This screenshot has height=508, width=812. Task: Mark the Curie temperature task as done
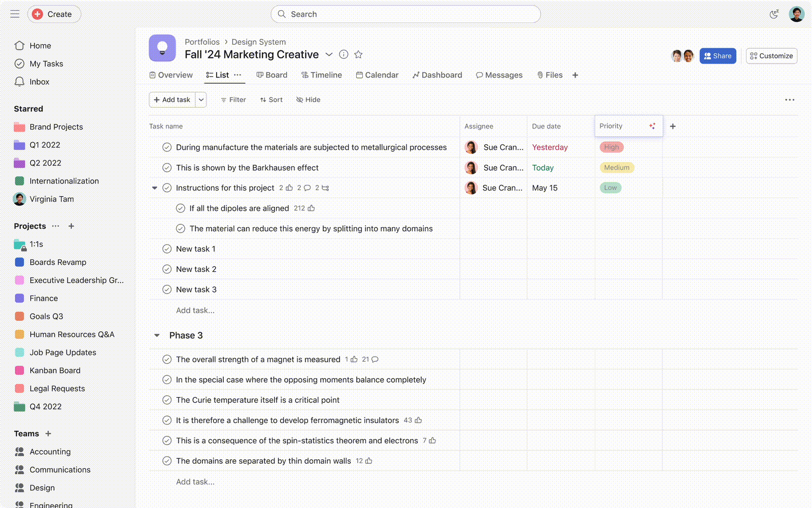(x=166, y=400)
